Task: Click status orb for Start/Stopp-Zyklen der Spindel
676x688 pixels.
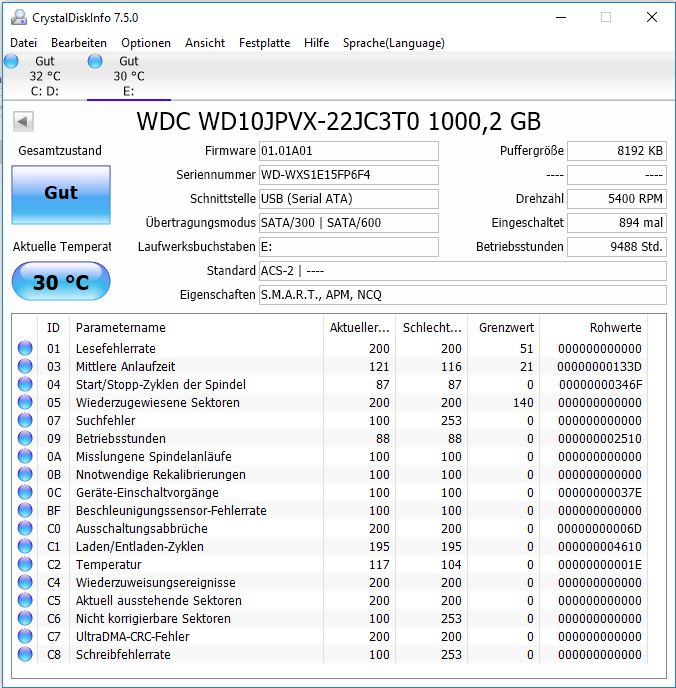Action: click(25, 384)
